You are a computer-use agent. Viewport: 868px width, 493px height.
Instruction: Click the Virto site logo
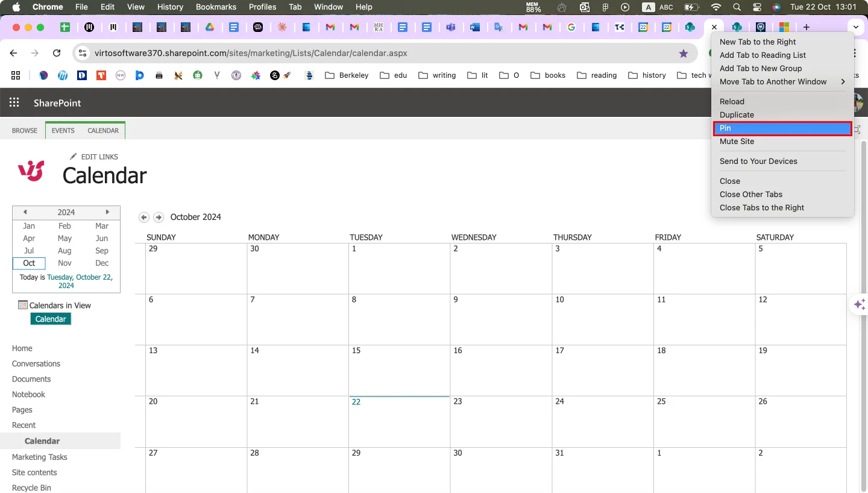click(31, 171)
